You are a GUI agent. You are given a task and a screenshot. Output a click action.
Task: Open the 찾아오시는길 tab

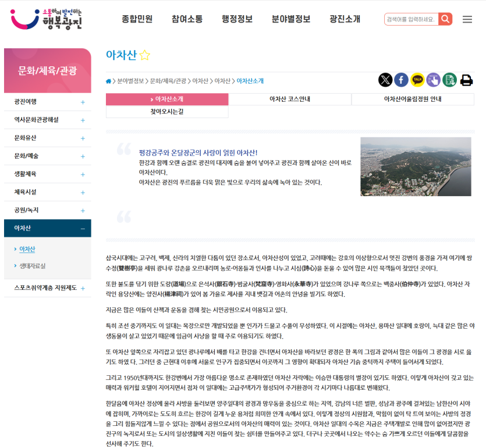click(167, 112)
